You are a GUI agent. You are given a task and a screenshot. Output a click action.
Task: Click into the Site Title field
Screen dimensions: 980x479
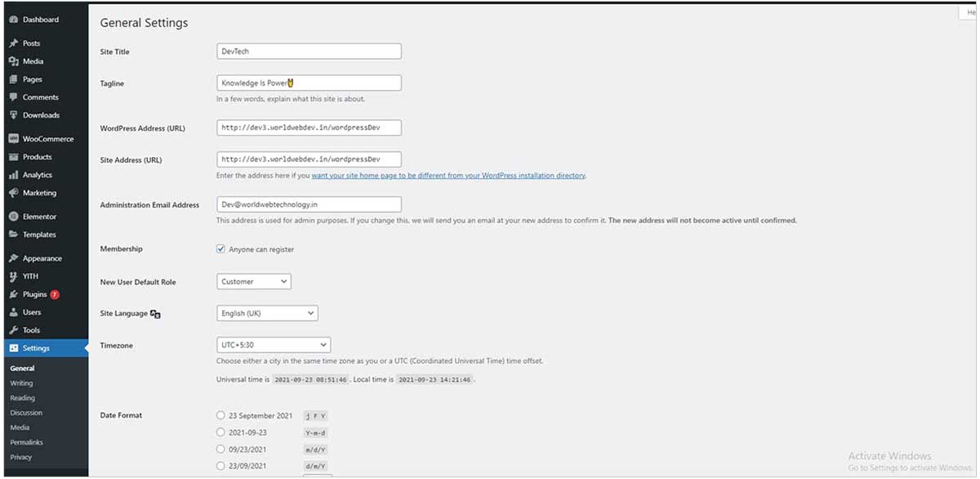309,51
